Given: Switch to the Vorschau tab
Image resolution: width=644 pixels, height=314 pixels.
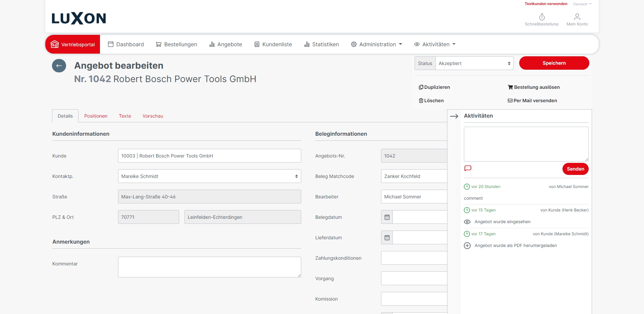Looking at the screenshot, I should click(153, 116).
